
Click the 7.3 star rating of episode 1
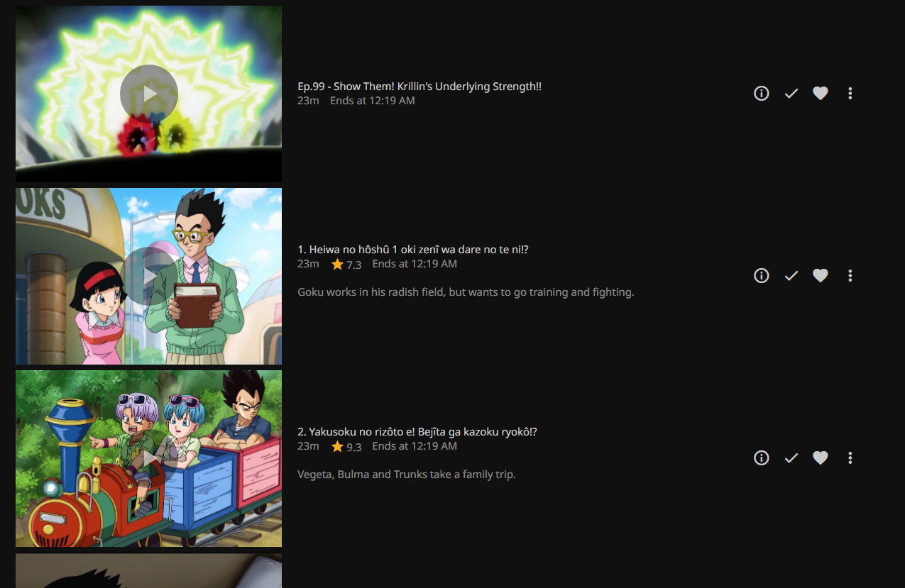[346, 264]
